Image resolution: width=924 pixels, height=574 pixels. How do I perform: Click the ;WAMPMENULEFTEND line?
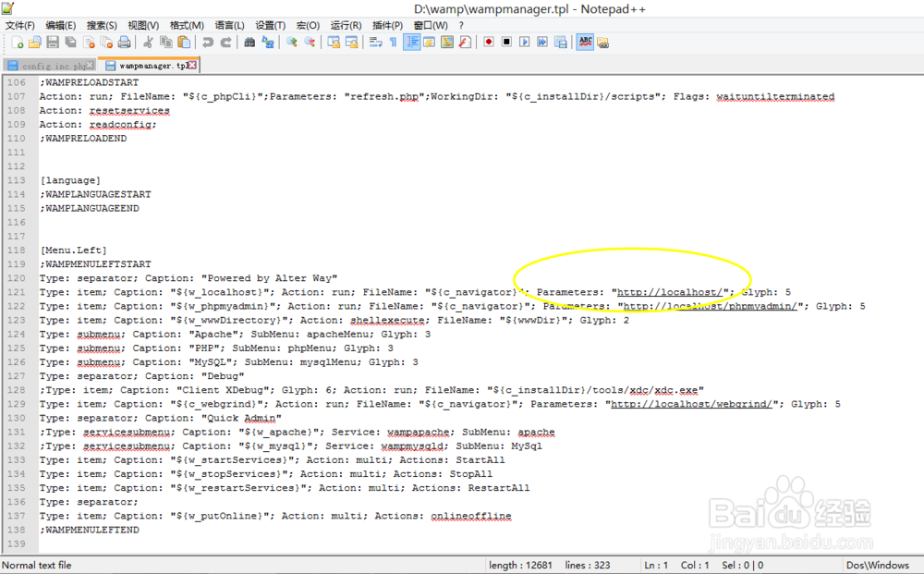[89, 530]
